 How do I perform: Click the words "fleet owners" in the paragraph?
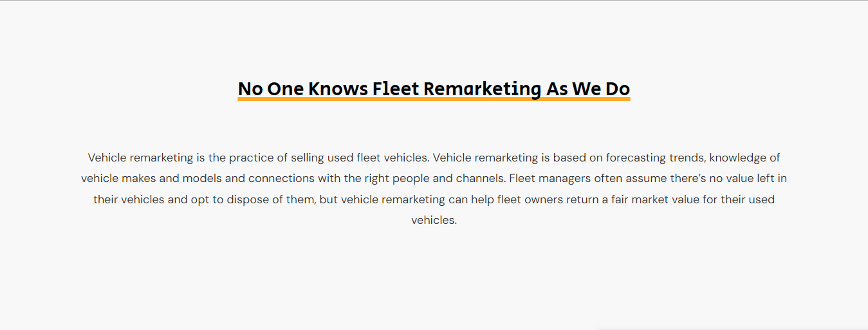[x=530, y=199]
